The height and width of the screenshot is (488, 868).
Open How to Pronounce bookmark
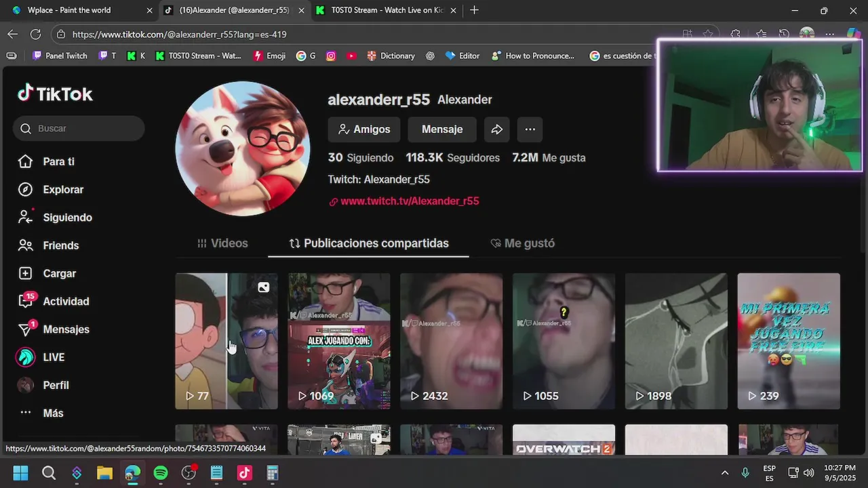[x=533, y=56]
